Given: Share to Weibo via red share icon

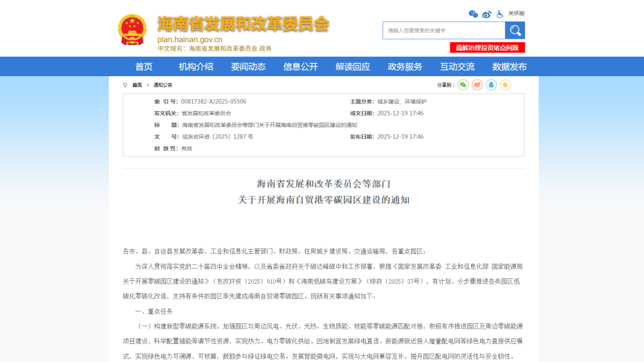Looking at the screenshot, I should pyautogui.click(x=477, y=84).
